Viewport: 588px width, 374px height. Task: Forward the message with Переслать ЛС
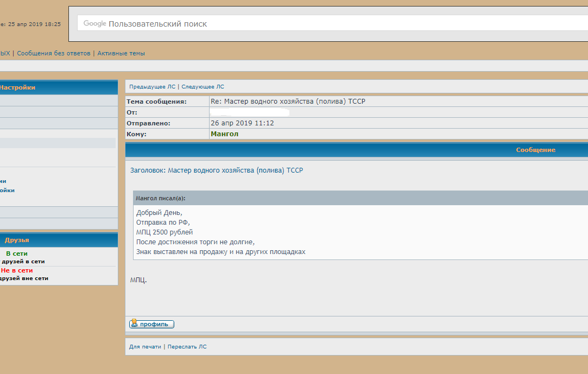pyautogui.click(x=187, y=346)
